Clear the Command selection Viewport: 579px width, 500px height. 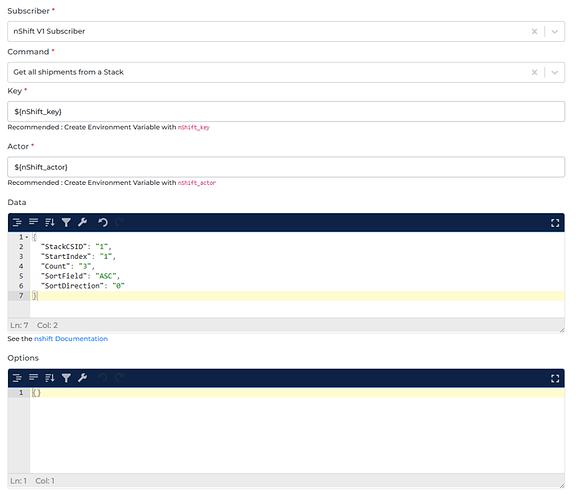(x=534, y=72)
